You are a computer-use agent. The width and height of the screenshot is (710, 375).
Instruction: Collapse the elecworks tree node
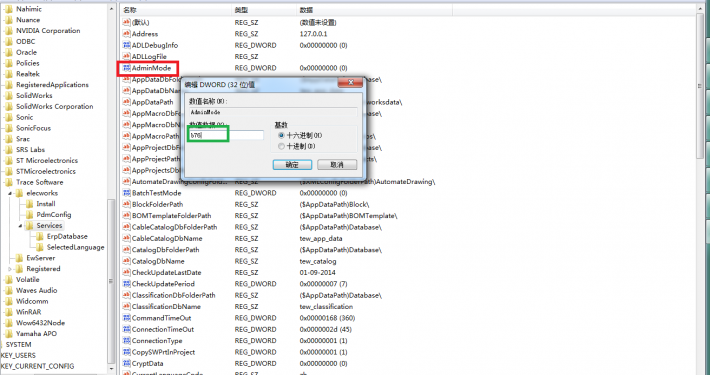tap(10, 193)
